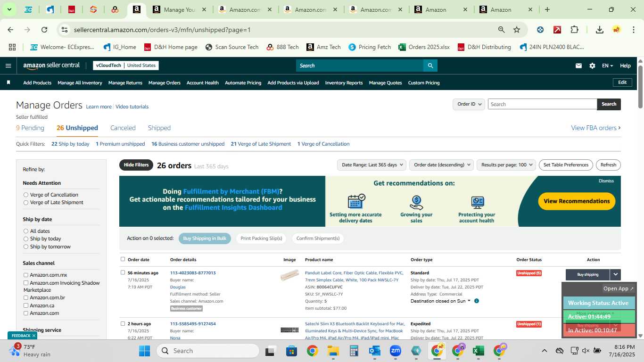Screen dimensions: 644x362
Task: Open Manage Returns menu item
Action: (x=125, y=82)
